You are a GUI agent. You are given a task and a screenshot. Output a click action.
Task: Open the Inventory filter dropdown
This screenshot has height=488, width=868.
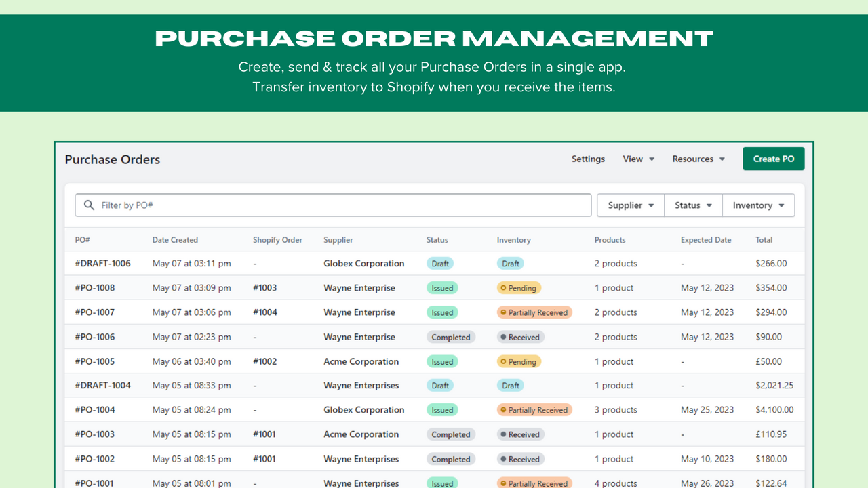pos(758,205)
